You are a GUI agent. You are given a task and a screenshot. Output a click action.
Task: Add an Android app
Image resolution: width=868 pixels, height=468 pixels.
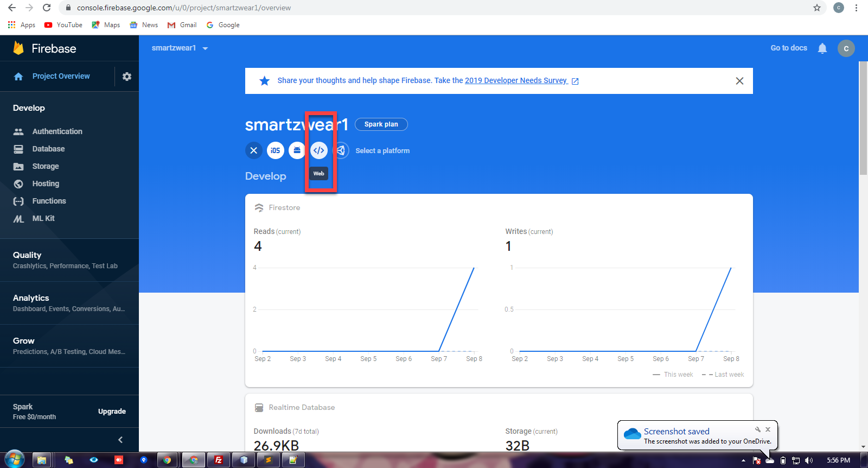(x=297, y=150)
